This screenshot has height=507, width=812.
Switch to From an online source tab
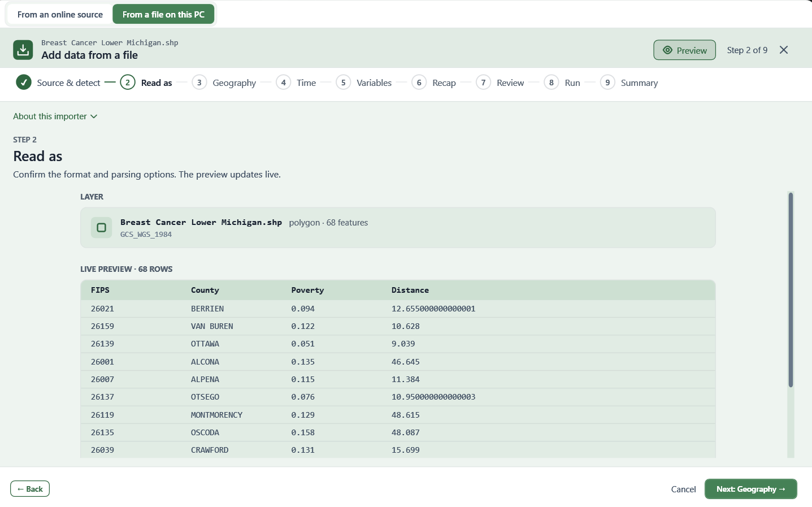60,15
